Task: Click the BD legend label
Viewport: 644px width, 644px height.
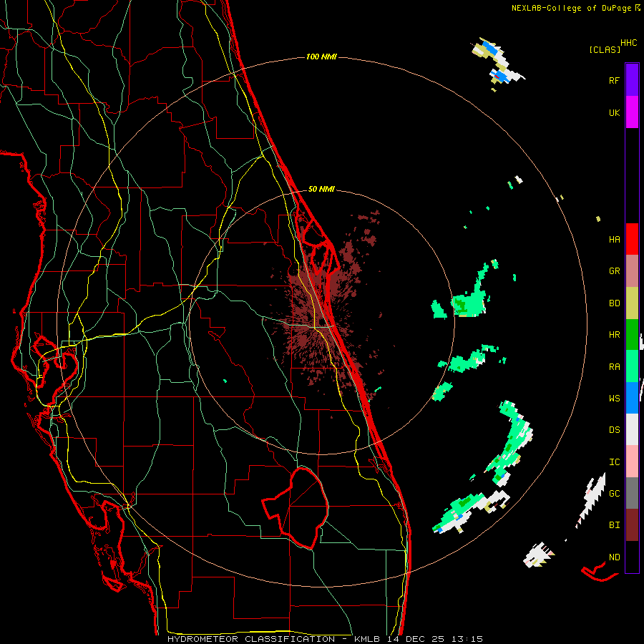Action: pos(614,303)
